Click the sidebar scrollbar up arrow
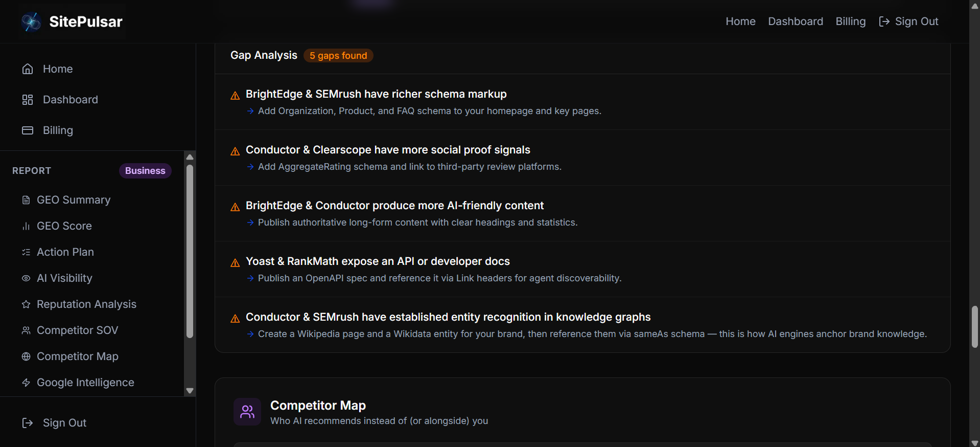 [190, 157]
